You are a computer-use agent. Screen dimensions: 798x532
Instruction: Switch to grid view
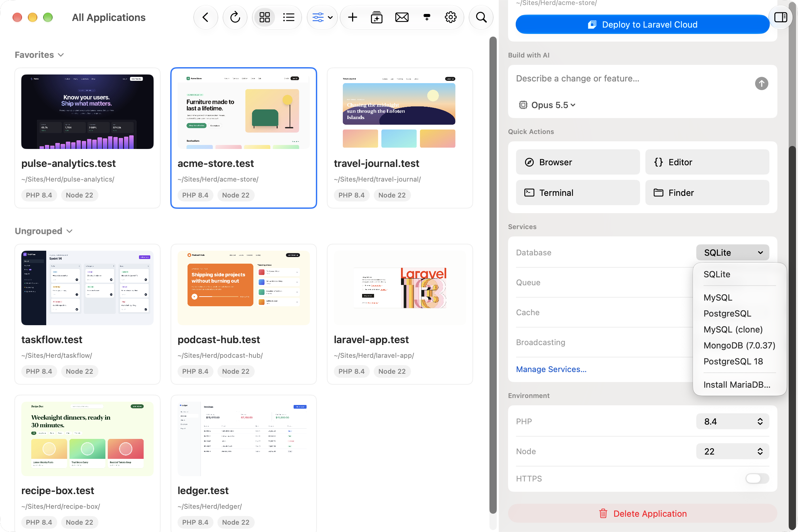265,17
